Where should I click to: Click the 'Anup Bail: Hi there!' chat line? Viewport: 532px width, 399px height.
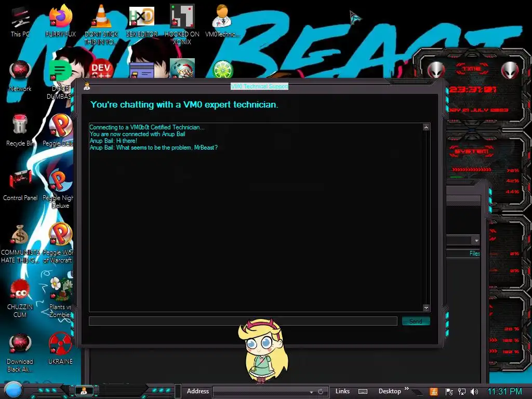click(113, 141)
